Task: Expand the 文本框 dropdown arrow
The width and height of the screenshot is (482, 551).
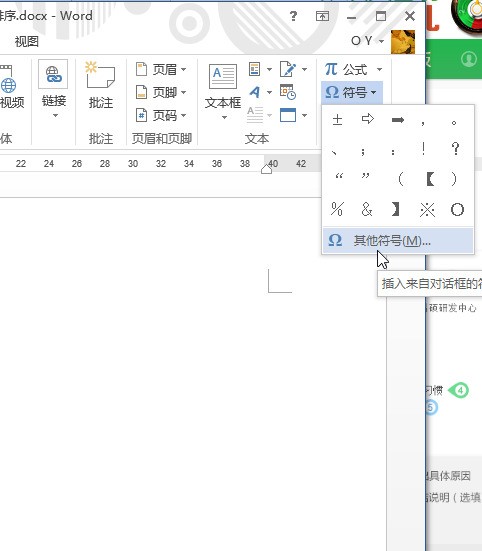Action: [224, 117]
